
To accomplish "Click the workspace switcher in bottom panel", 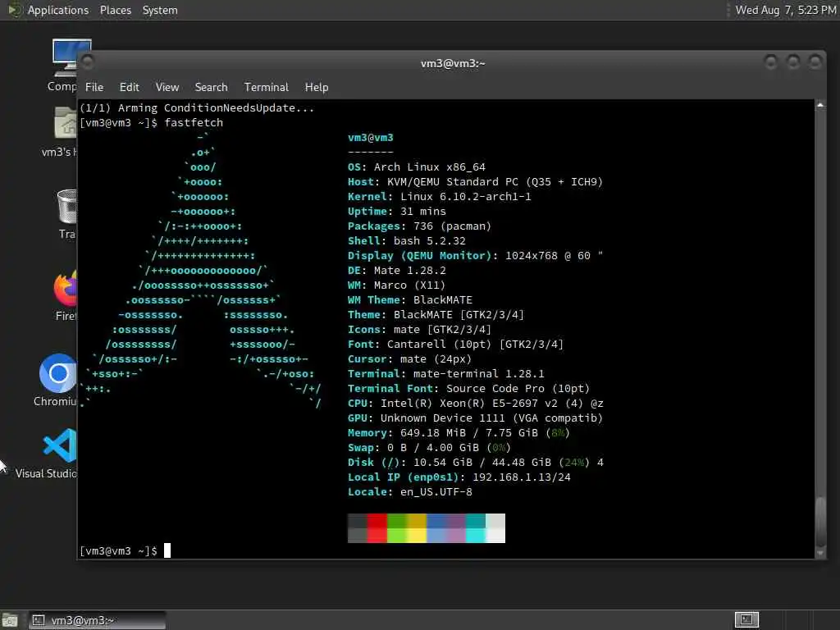I will 746,620.
